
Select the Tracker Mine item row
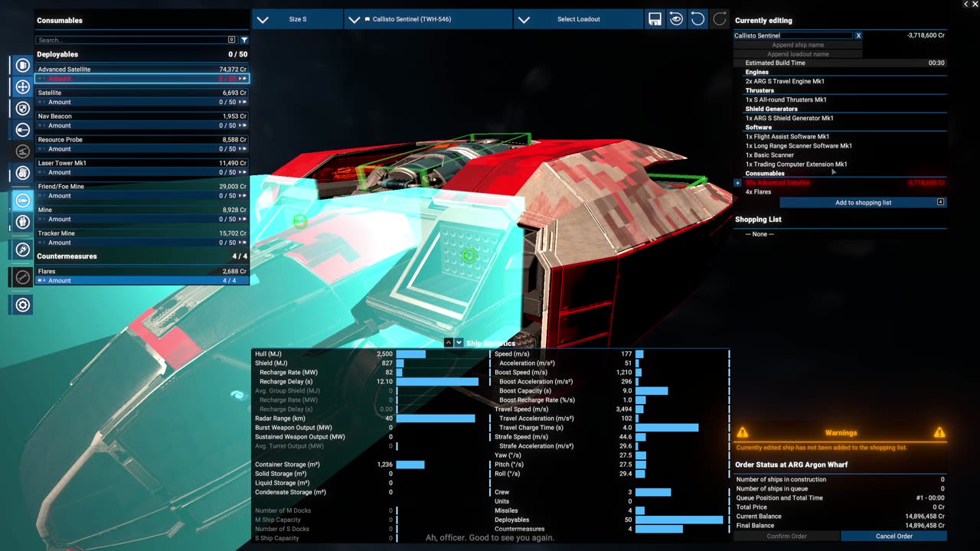click(x=142, y=233)
